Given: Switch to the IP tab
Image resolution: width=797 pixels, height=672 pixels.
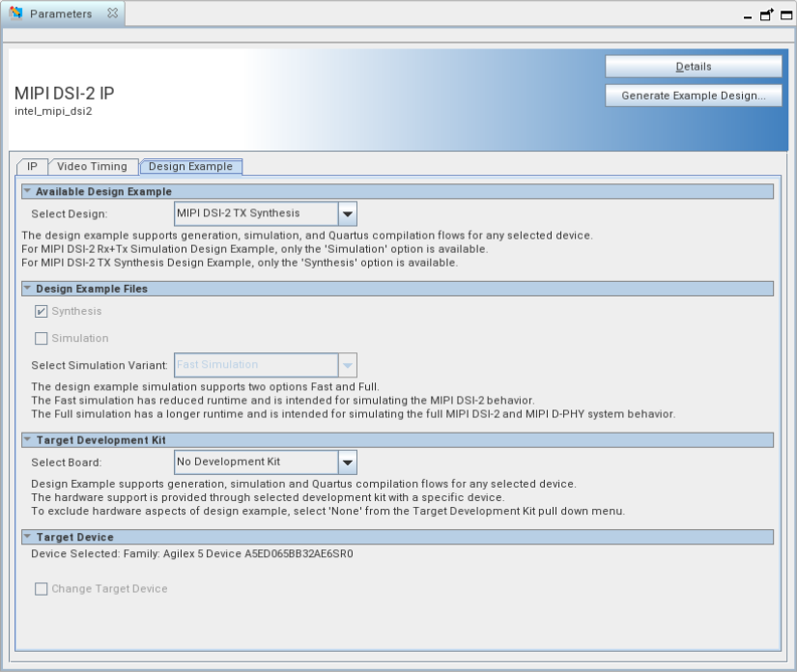Looking at the screenshot, I should (x=32, y=167).
